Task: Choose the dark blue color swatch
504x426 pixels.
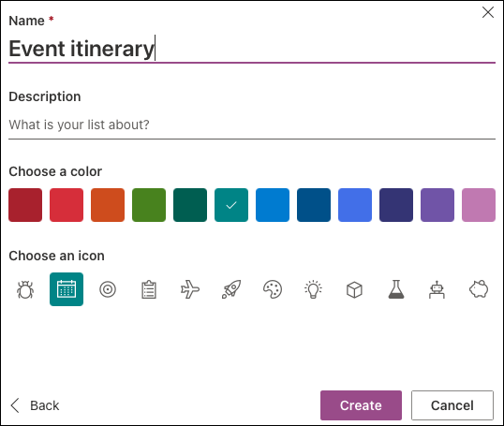Action: 314,205
